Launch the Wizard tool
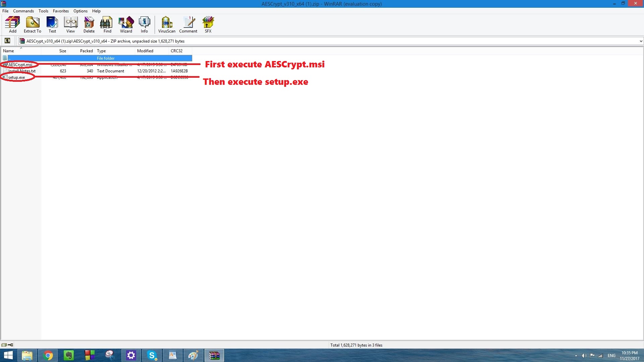Image resolution: width=644 pixels, height=362 pixels. [x=126, y=25]
